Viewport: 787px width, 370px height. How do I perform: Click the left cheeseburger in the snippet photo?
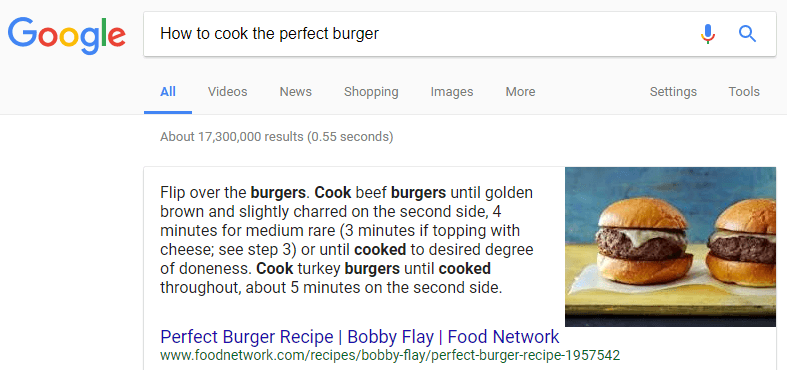(x=642, y=241)
